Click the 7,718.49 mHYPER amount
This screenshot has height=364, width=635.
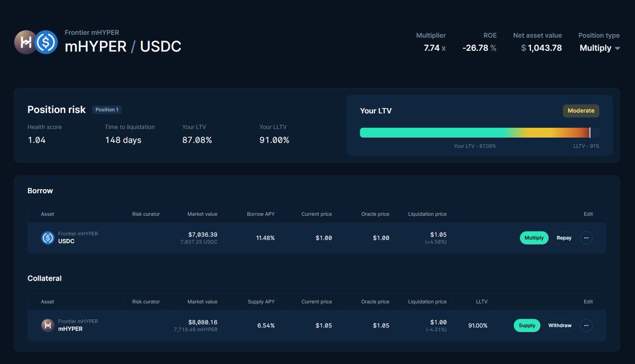coord(195,330)
